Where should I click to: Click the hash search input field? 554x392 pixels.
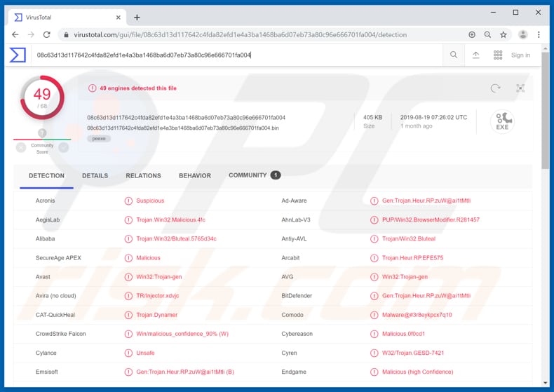(237, 55)
